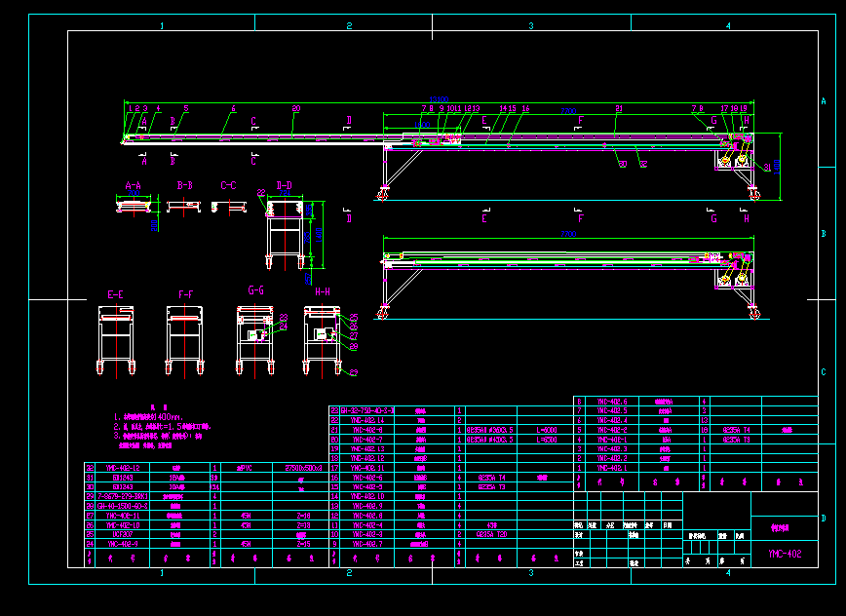Image resolution: width=846 pixels, height=616 pixels.
Task: Select the 27500x500x3 belt size cell
Action: click(x=303, y=468)
